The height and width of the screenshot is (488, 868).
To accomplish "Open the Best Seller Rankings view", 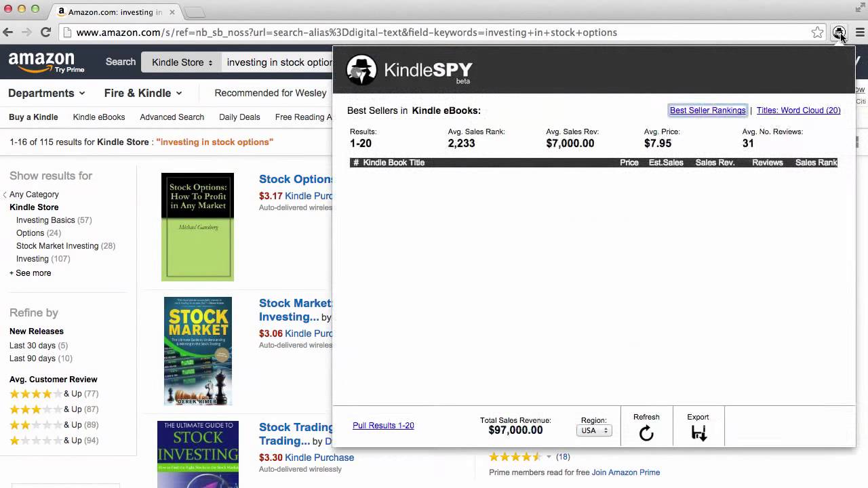I will coord(707,110).
